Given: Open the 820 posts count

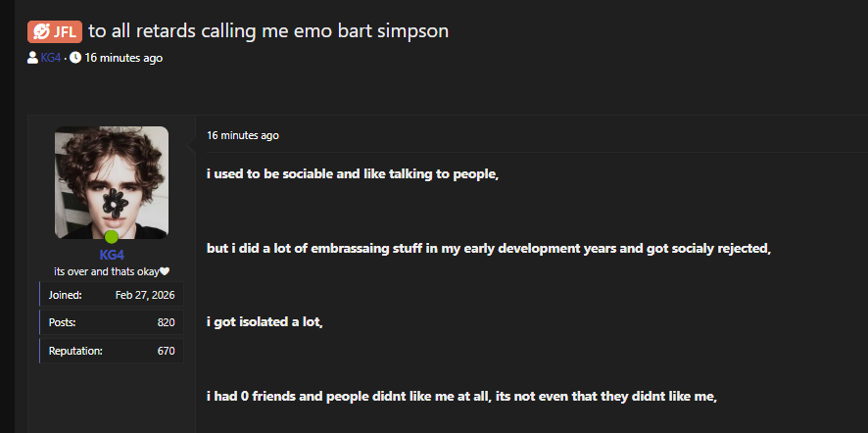Looking at the screenshot, I should click(x=166, y=322).
